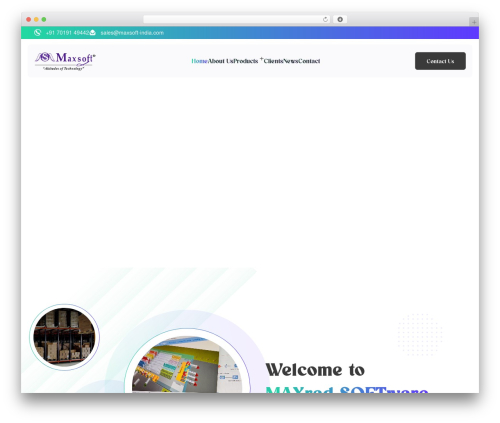Open a new browser tab with plus

[474, 22]
